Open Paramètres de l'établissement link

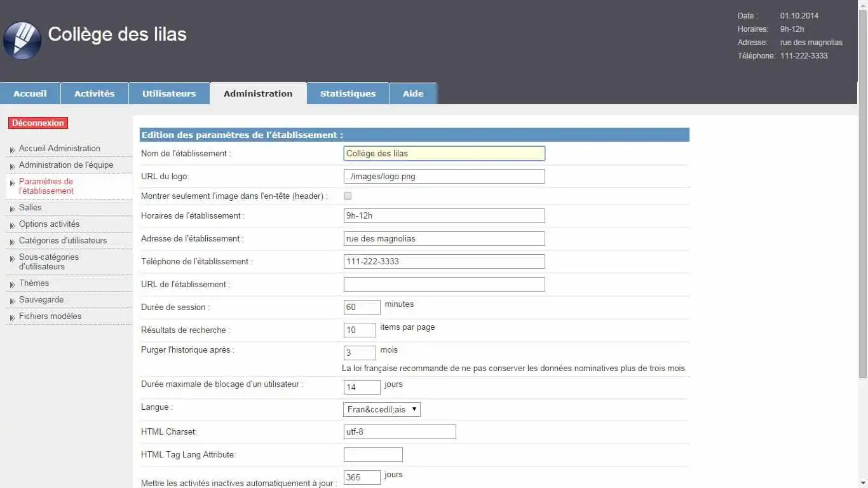46,186
